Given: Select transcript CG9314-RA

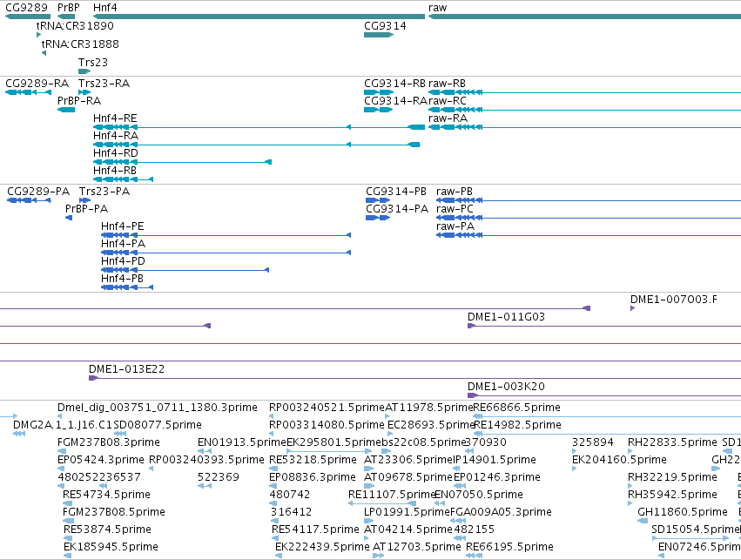Looking at the screenshot, I should 378,110.
